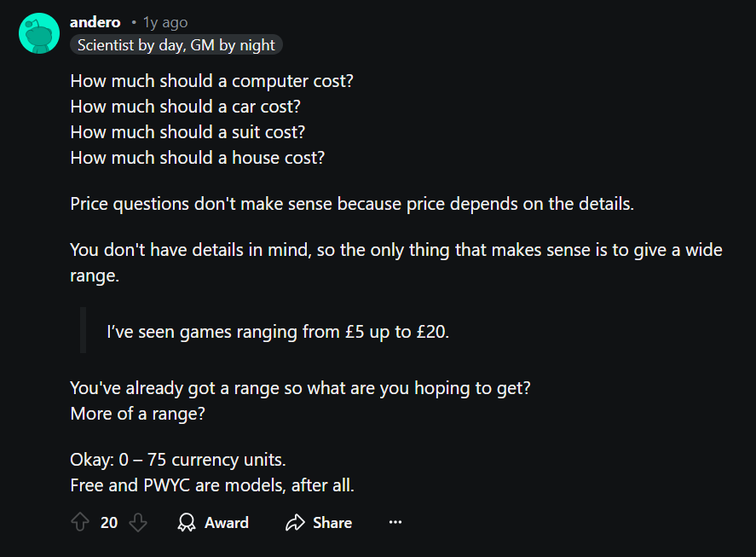Click the line More of a range?
Viewport: 756px width, 557px height.
coord(137,414)
